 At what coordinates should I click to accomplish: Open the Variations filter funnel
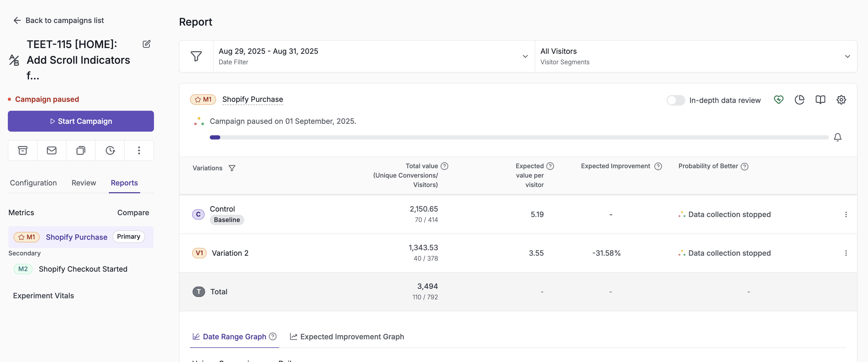232,168
